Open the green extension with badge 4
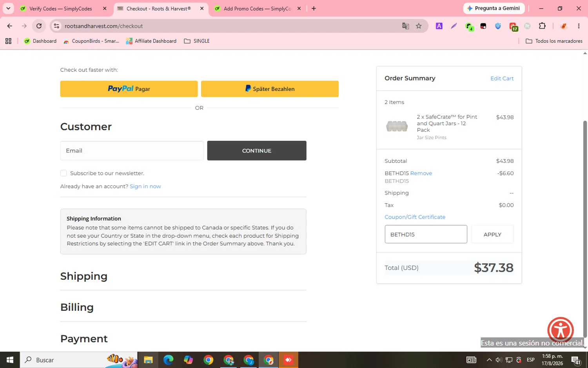 (x=469, y=26)
